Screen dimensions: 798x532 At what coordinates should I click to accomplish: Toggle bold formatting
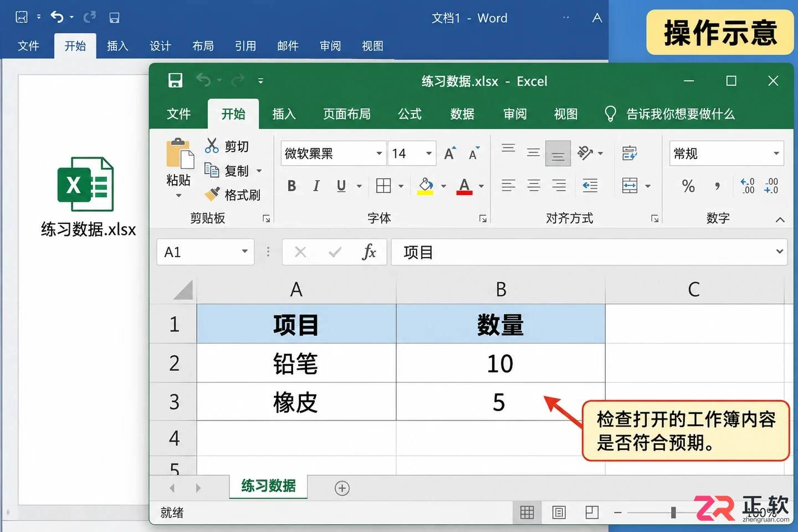point(292,186)
